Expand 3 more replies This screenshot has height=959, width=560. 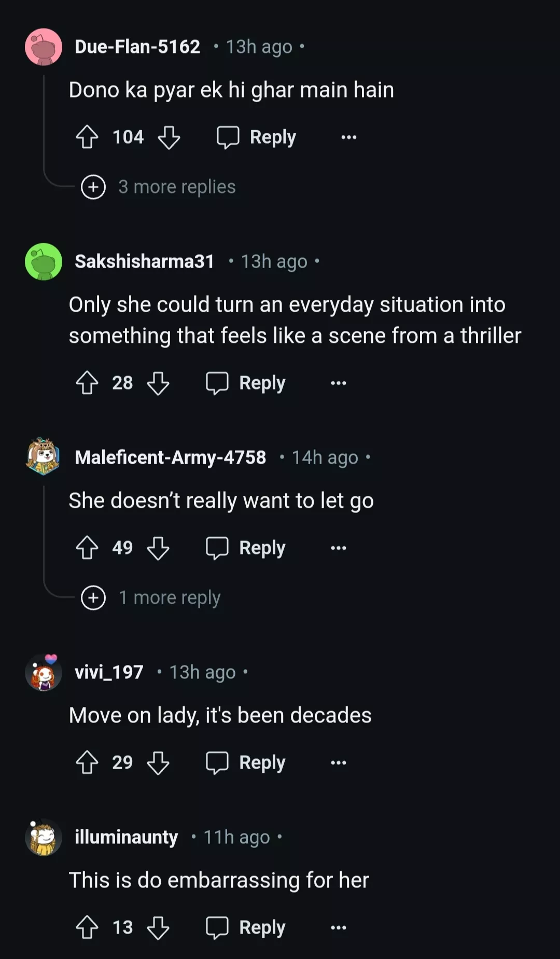tap(159, 187)
